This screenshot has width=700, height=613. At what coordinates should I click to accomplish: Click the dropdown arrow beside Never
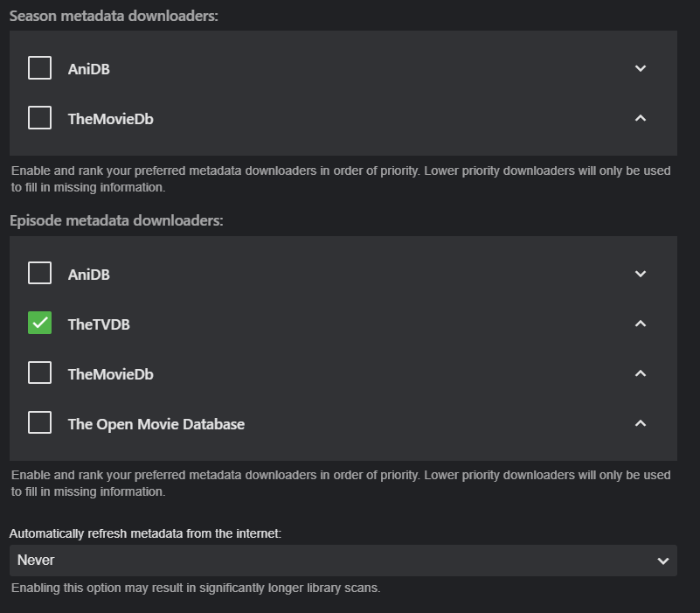pos(662,561)
